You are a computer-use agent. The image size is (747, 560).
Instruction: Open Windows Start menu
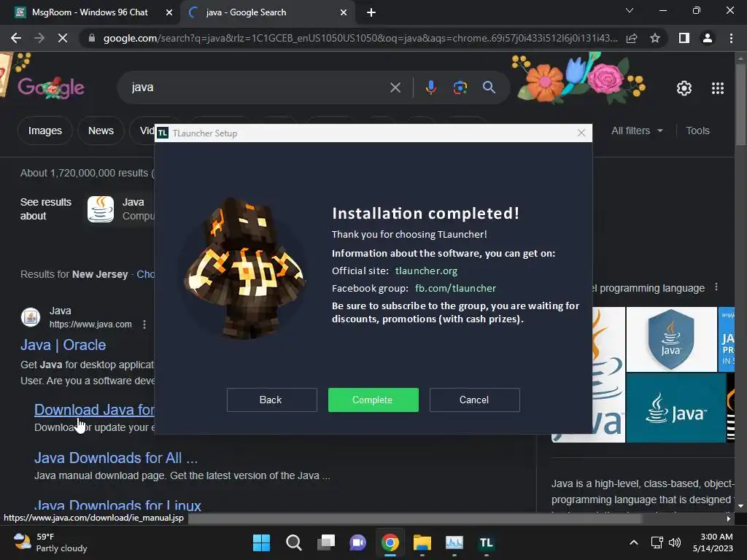[x=261, y=542]
